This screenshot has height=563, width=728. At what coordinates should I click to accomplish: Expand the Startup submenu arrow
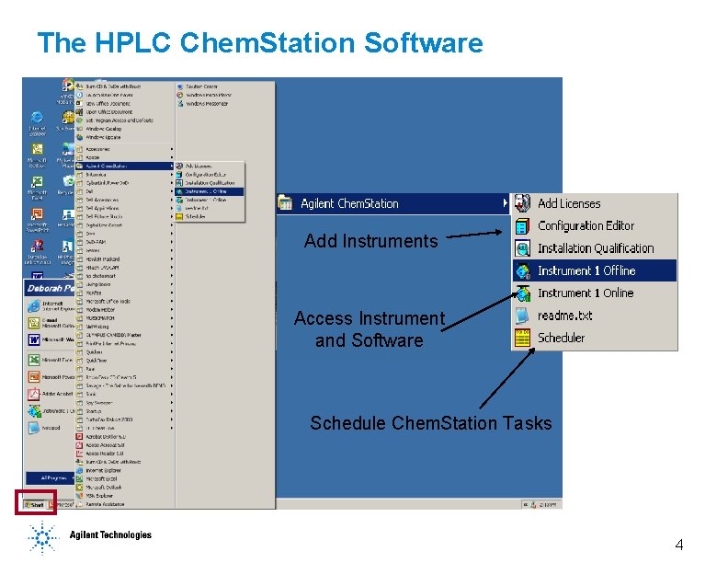pos(171,411)
